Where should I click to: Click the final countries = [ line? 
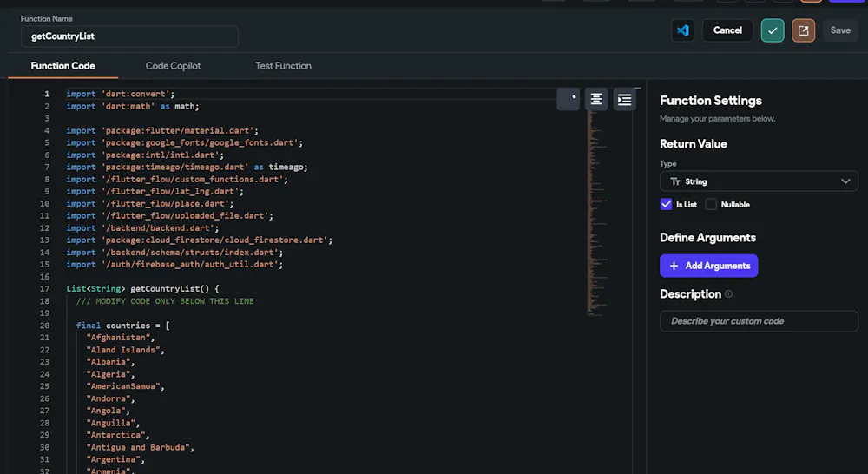pyautogui.click(x=123, y=326)
